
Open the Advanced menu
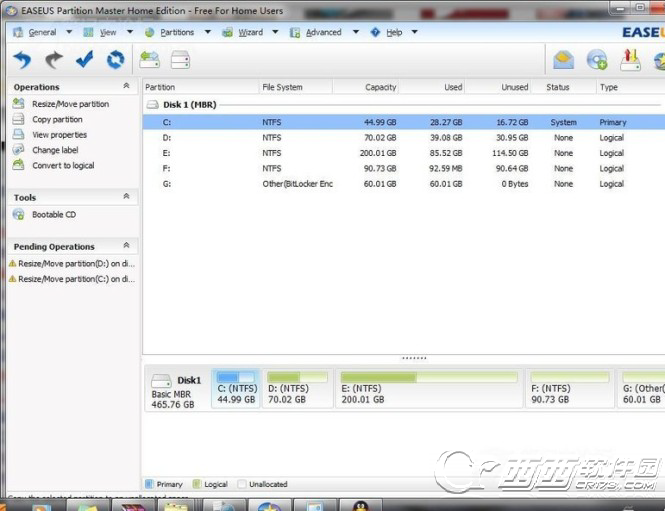[323, 32]
